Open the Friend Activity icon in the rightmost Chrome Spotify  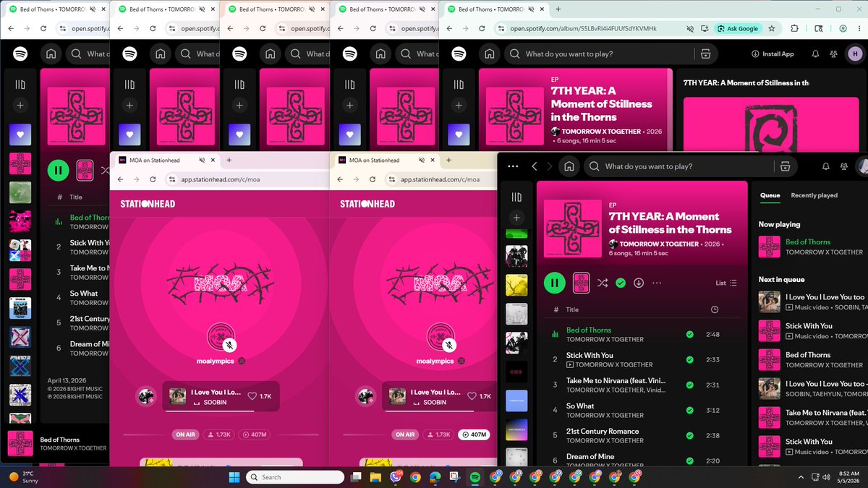(x=833, y=54)
